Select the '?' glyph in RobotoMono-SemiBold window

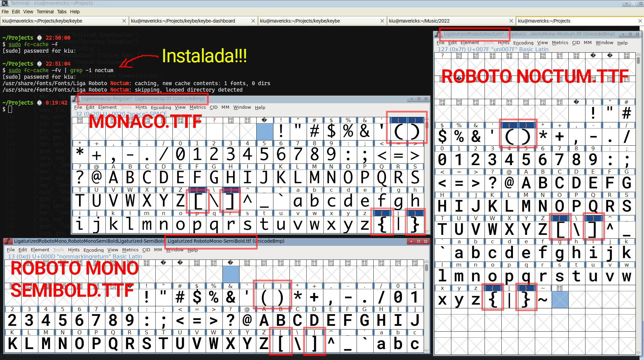[x=231, y=320]
